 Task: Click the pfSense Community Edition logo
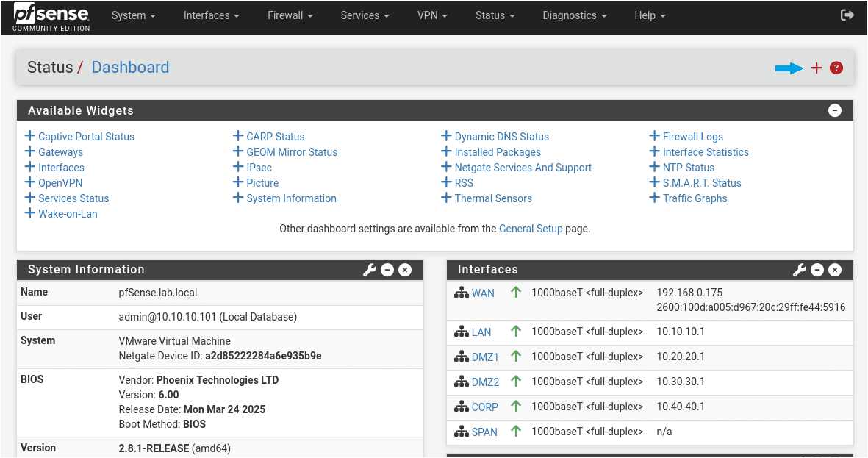tap(51, 17)
